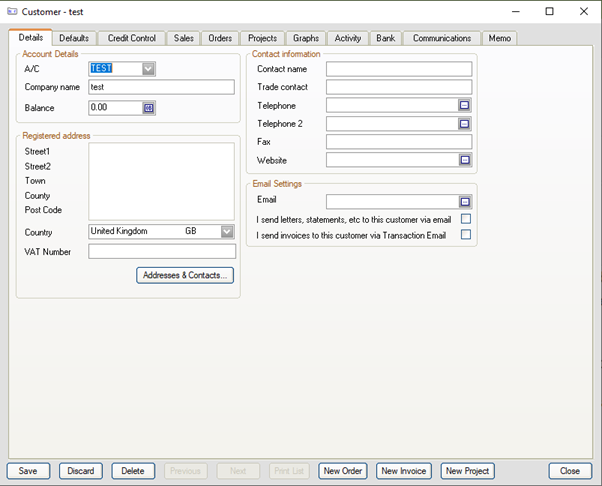Switch to the Credit Control tab
Image resolution: width=602 pixels, height=486 pixels.
[x=131, y=38]
